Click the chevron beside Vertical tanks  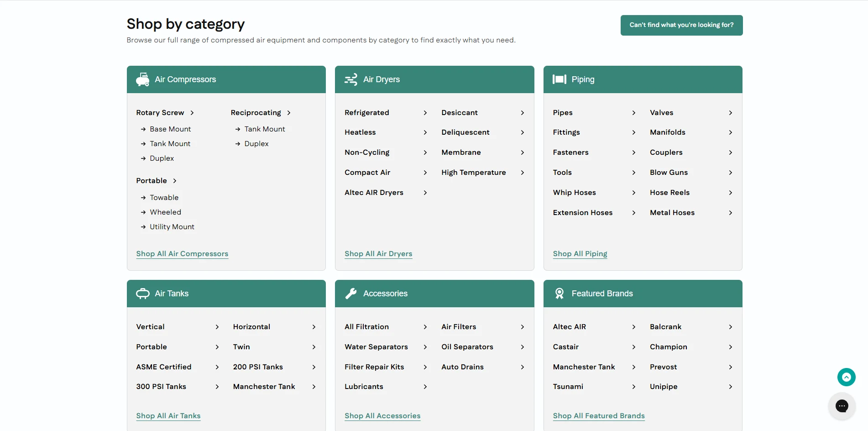coord(217,327)
